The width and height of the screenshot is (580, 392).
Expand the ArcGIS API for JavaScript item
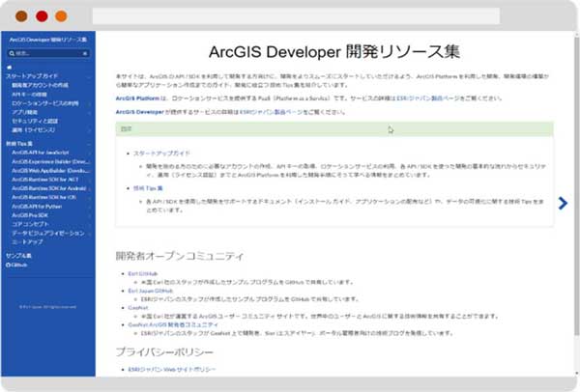point(39,152)
